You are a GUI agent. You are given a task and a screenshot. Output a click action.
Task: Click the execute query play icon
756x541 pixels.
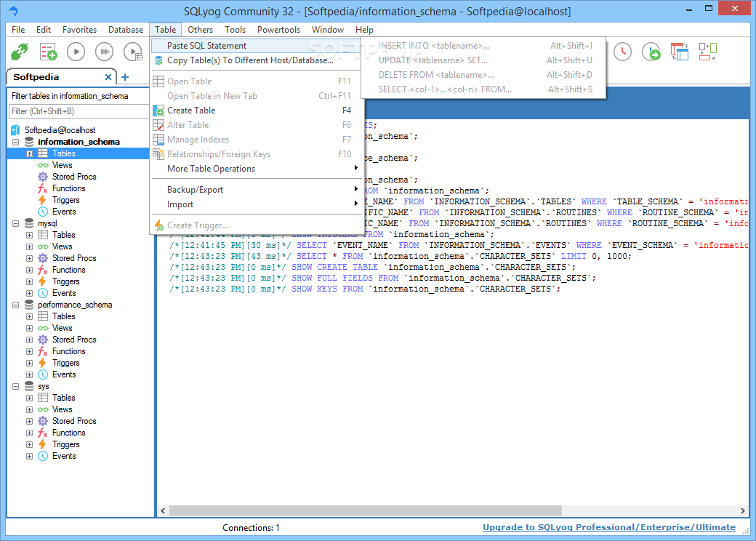(x=76, y=52)
